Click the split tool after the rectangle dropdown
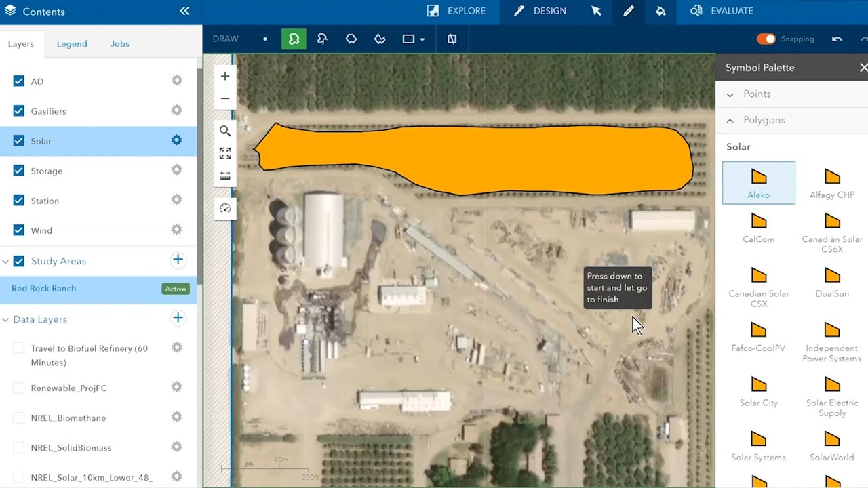The width and height of the screenshot is (868, 488). (452, 39)
